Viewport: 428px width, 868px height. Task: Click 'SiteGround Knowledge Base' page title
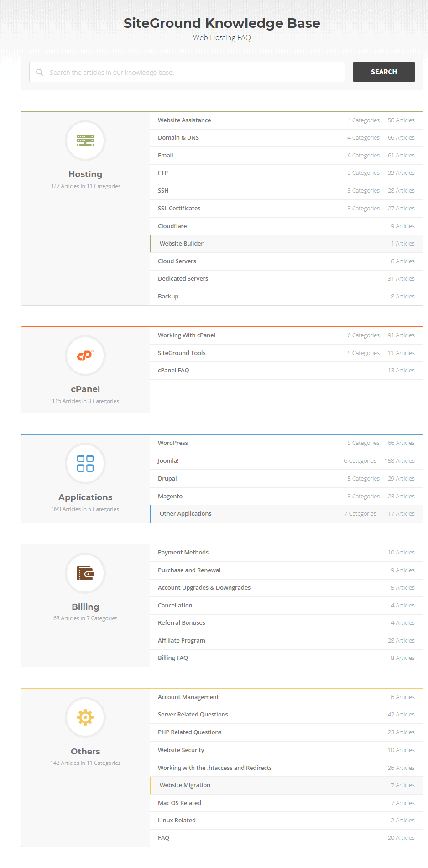pos(222,23)
